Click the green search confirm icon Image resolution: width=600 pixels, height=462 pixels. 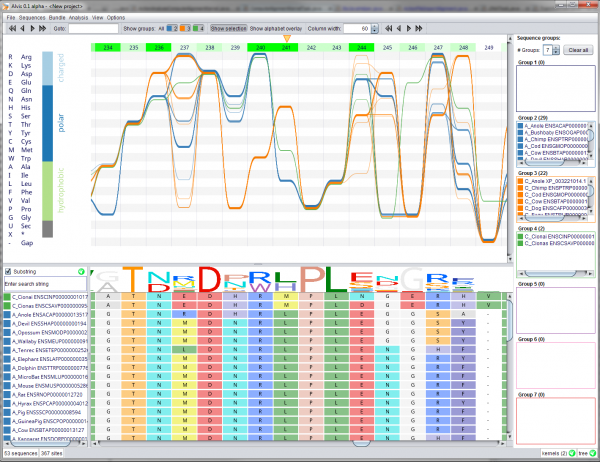(83, 270)
